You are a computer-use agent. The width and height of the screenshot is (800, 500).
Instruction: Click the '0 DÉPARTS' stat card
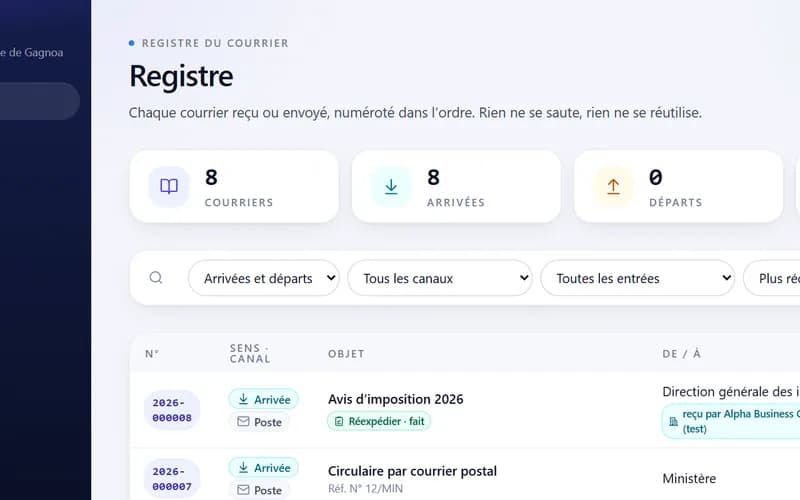[679, 187]
